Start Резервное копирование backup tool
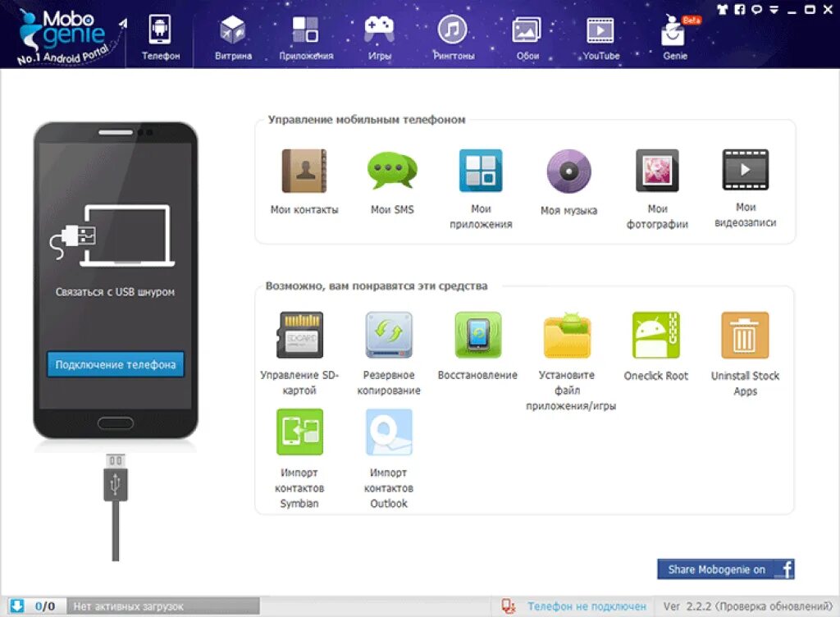Viewport: 840px width, 617px height. 389,335
